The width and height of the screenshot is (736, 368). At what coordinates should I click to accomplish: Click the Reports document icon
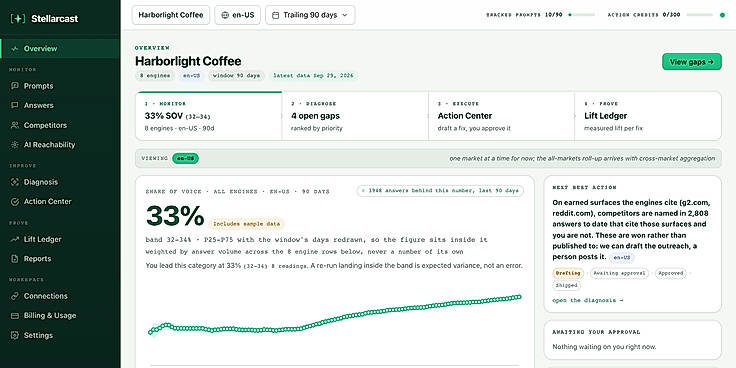tap(15, 259)
